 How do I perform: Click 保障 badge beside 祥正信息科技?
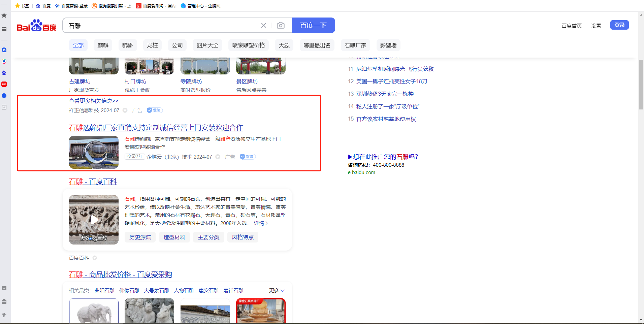(155, 110)
